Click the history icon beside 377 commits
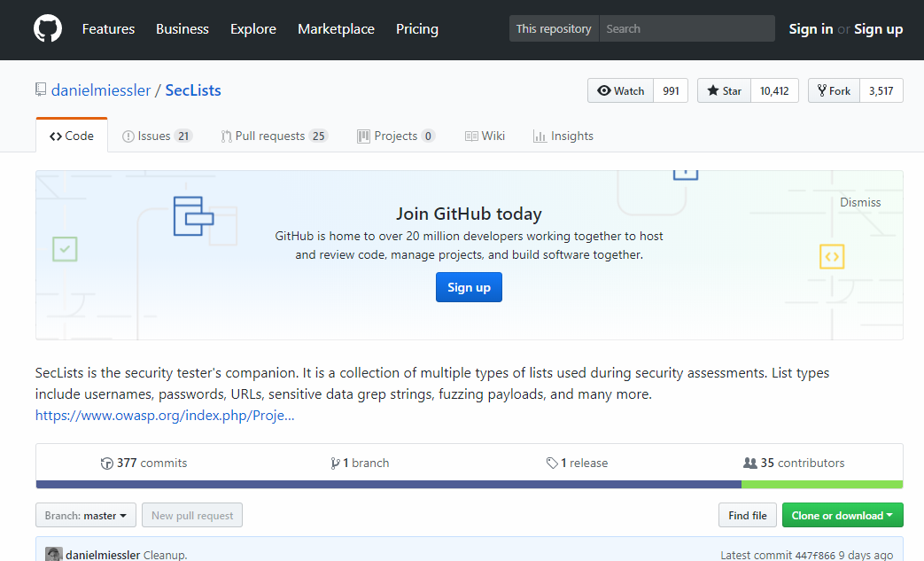 pos(106,464)
